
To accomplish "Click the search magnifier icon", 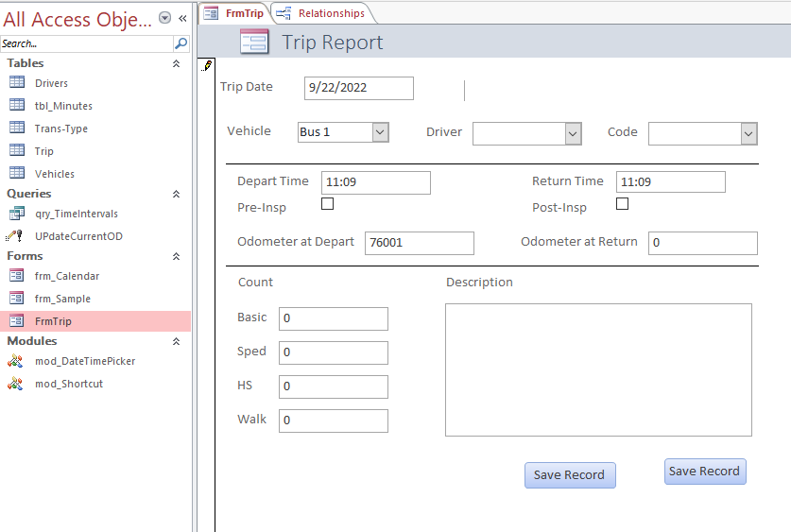I will 181,43.
